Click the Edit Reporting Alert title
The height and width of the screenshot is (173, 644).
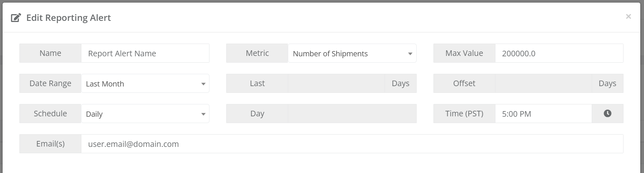(69, 18)
